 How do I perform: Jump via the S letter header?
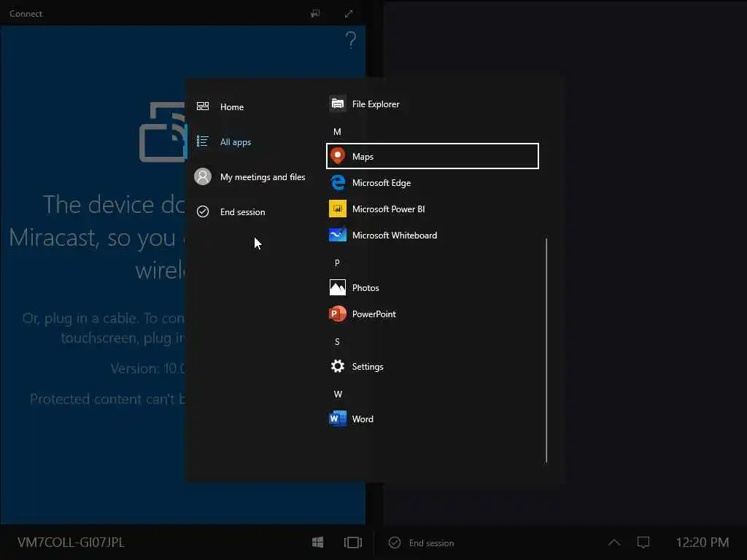337,341
